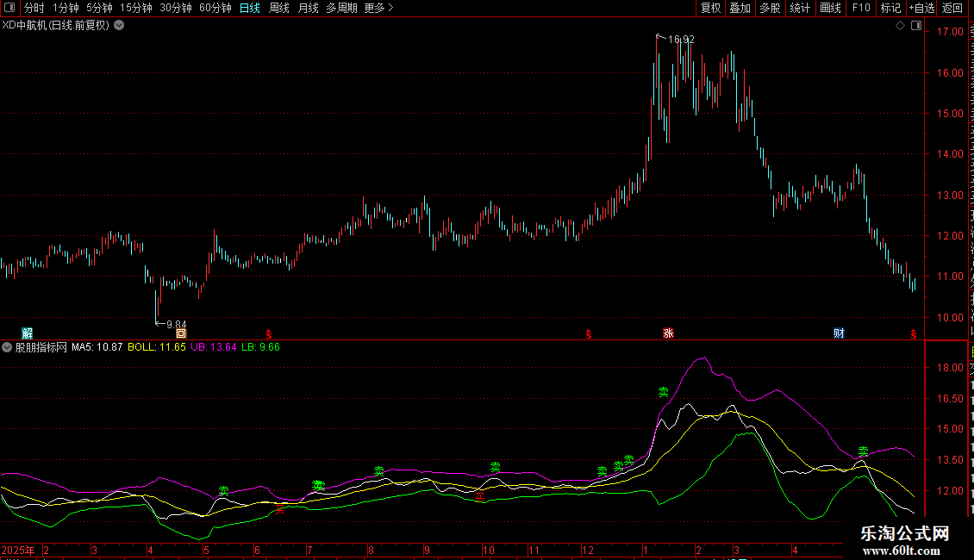Viewport: 974px width, 560px height.
Task: Click the 财 blue event marker icon
Action: pyautogui.click(x=839, y=333)
